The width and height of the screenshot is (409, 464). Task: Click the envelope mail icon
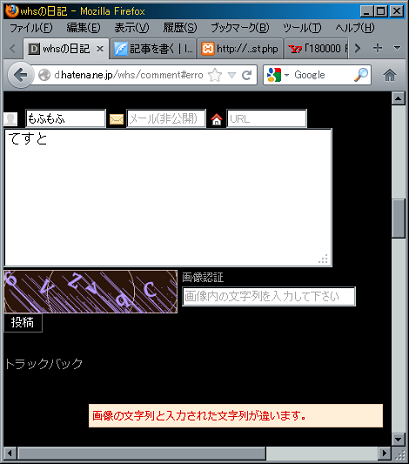[x=117, y=119]
